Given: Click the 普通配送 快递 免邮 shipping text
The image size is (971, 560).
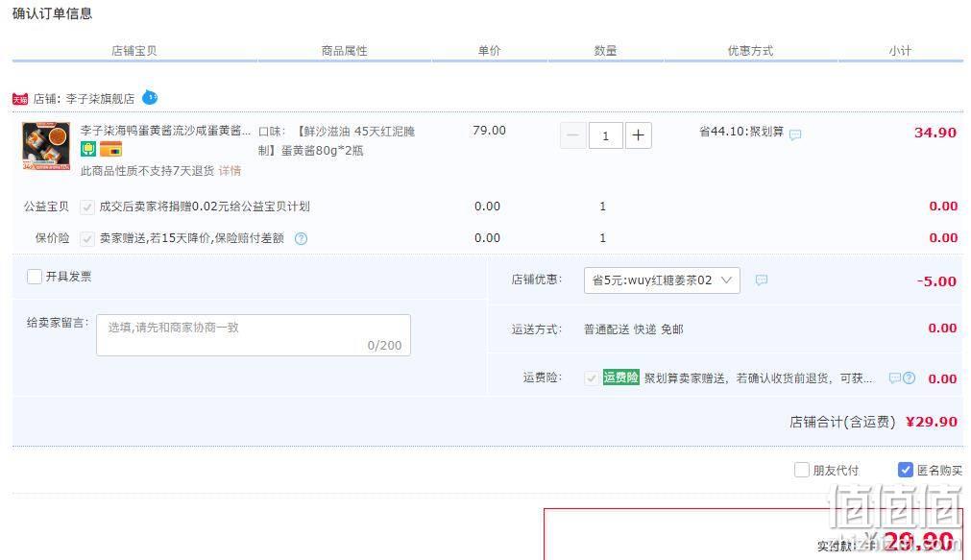Looking at the screenshot, I should click(x=634, y=329).
